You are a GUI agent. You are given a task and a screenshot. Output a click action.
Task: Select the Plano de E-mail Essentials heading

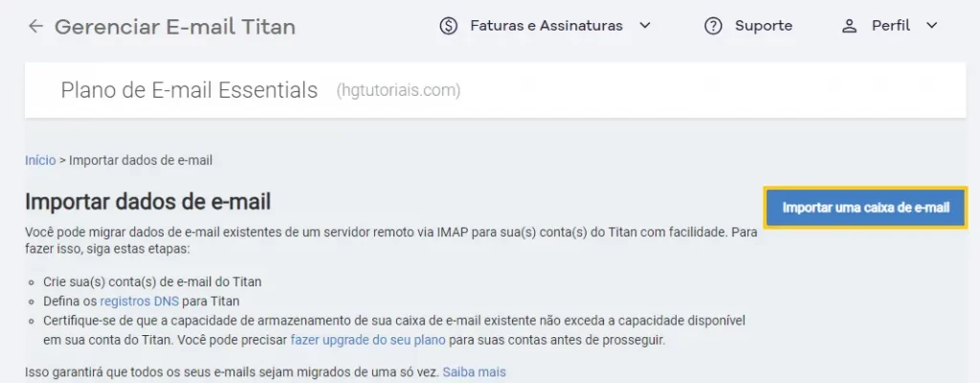[189, 90]
